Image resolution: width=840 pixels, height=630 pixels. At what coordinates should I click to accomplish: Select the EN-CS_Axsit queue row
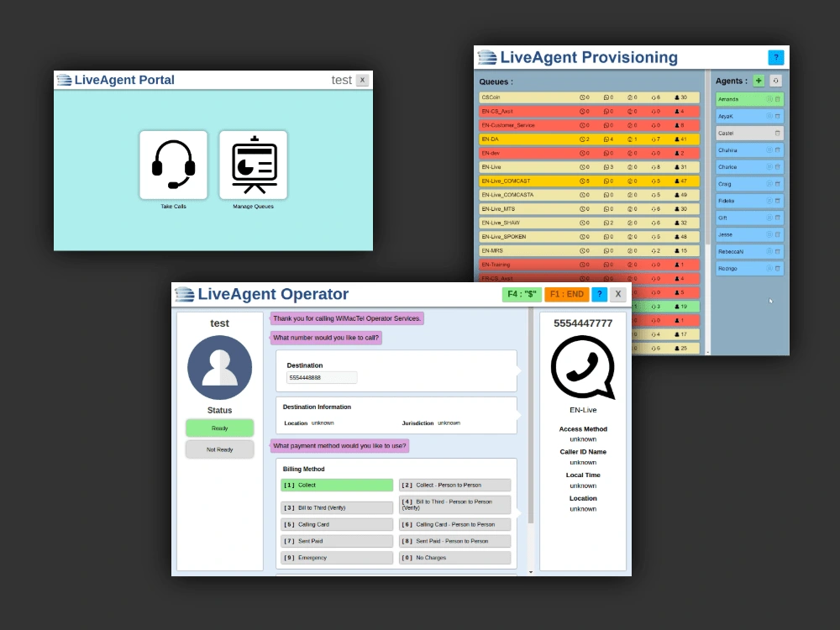[590, 112]
